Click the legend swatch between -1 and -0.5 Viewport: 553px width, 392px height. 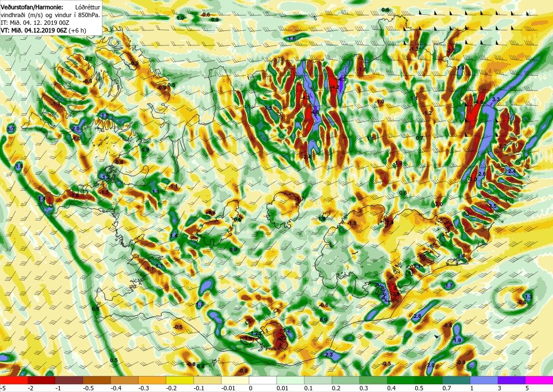(69, 380)
